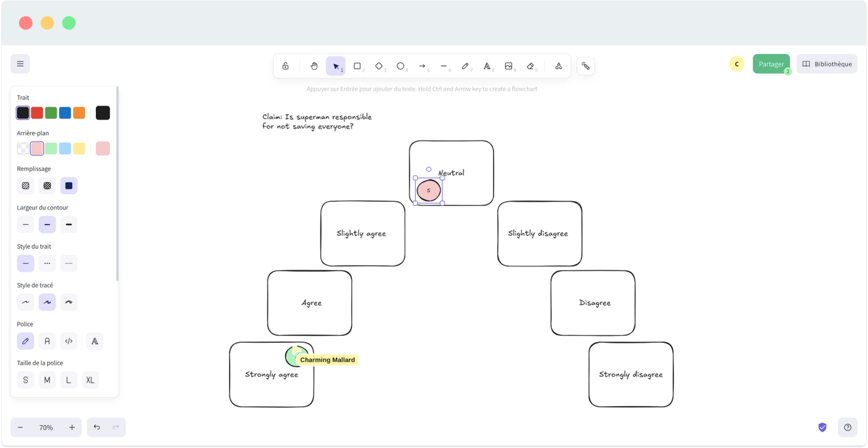Screen dimensions: 868x448
Task: Click the "Strongly disagree" box text
Action: tap(631, 375)
